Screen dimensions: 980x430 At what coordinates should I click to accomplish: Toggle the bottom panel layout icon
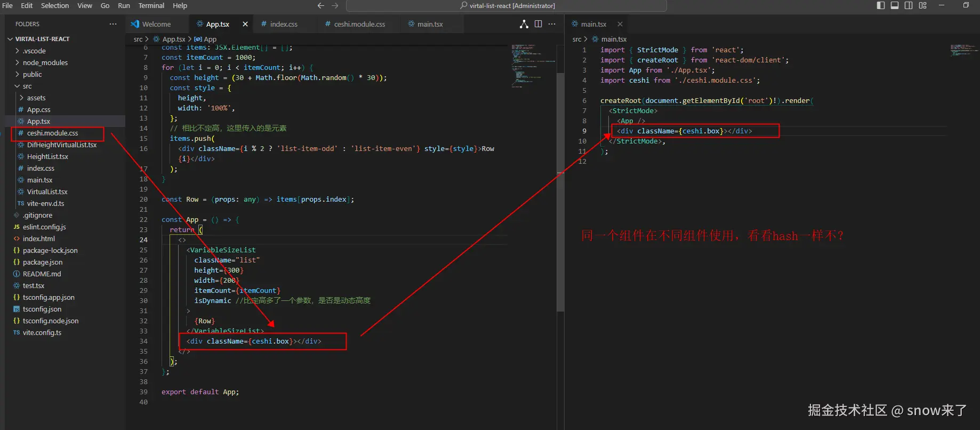coord(895,5)
